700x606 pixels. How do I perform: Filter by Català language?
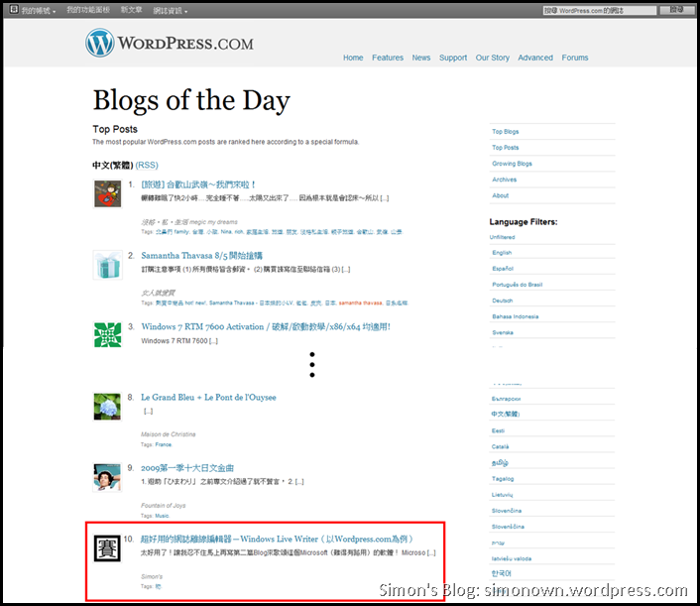(x=500, y=446)
